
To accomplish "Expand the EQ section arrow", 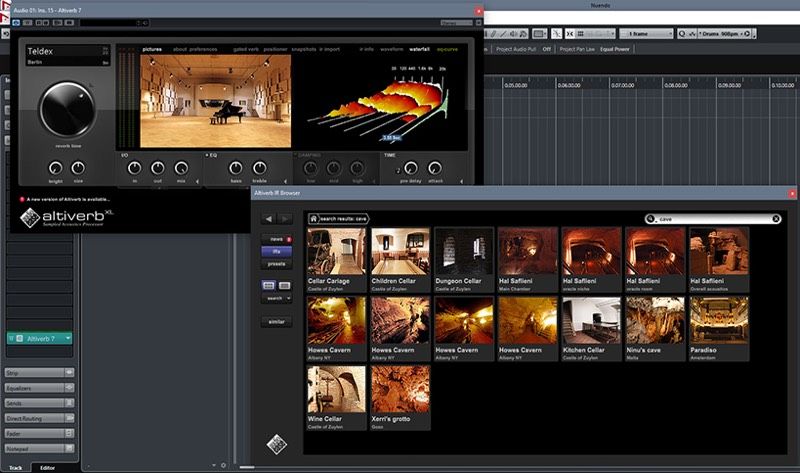I will 285,181.
